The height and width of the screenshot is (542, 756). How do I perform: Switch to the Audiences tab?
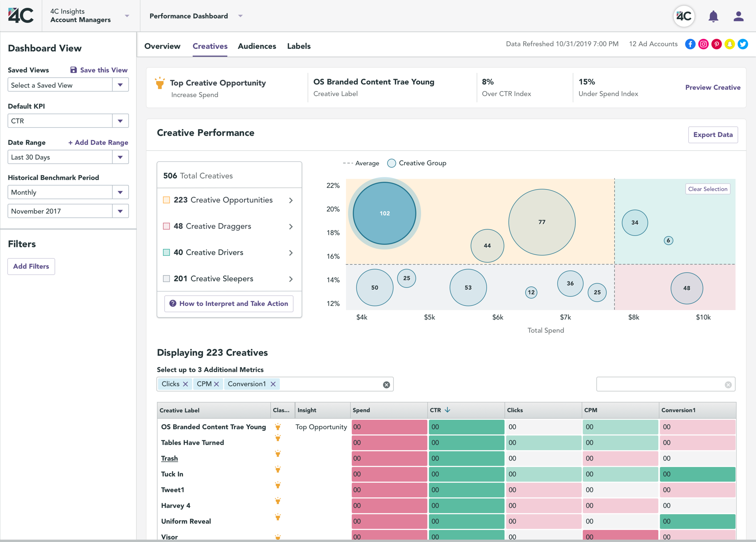[257, 46]
